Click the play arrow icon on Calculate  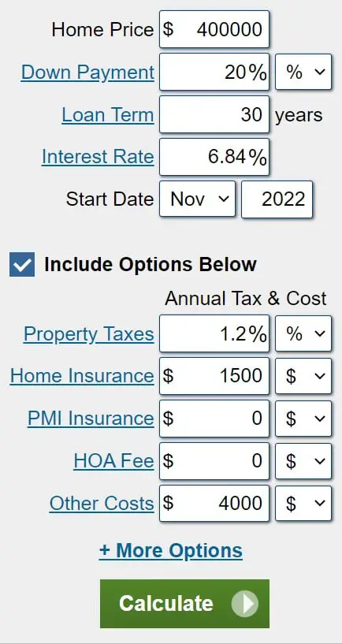(245, 603)
